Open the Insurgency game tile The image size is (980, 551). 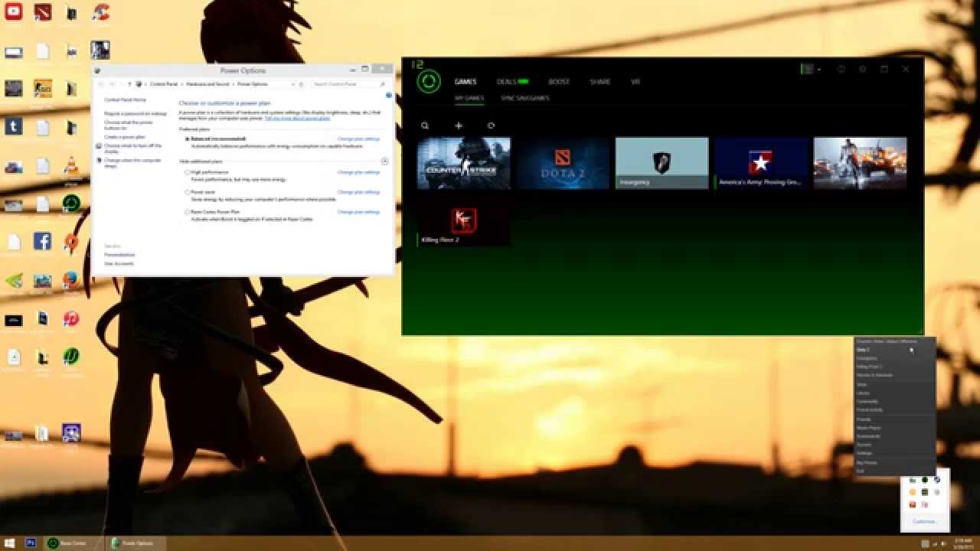tap(662, 163)
